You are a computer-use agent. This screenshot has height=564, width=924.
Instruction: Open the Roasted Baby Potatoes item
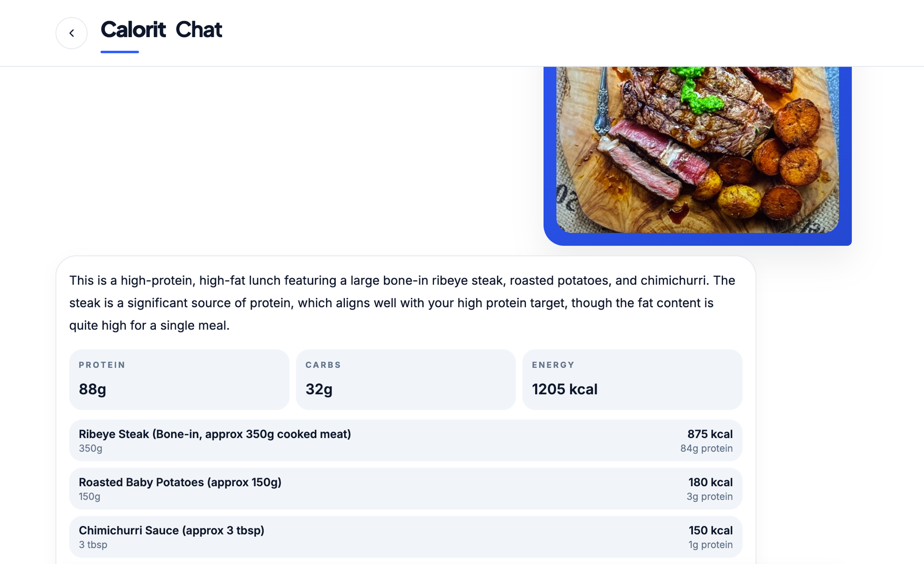(180, 482)
